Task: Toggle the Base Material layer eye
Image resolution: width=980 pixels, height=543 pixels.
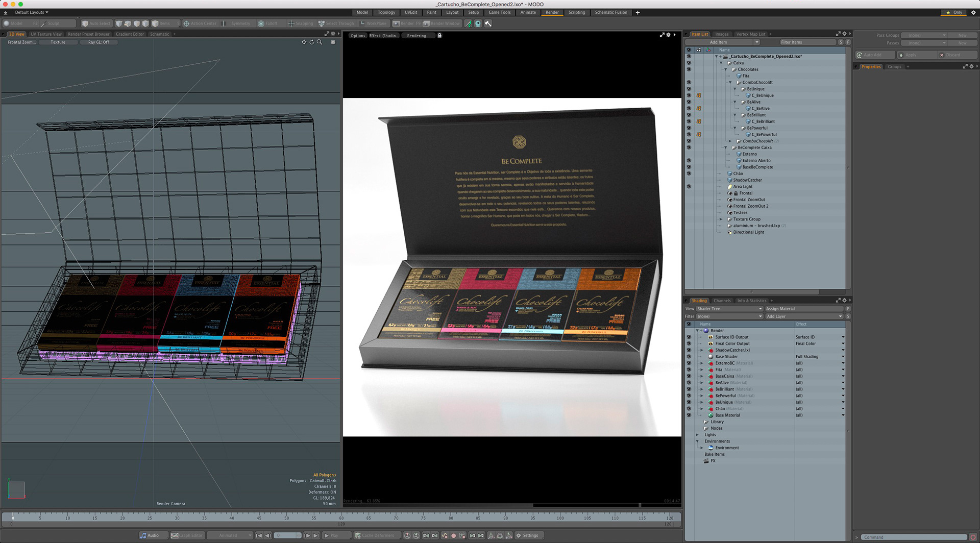Action: [x=689, y=415]
